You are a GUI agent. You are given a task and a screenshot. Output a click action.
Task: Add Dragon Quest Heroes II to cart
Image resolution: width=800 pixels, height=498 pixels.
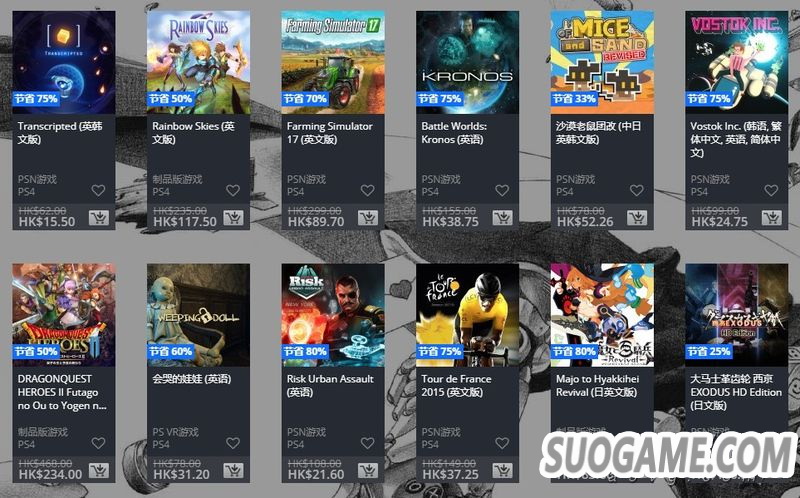click(99, 470)
